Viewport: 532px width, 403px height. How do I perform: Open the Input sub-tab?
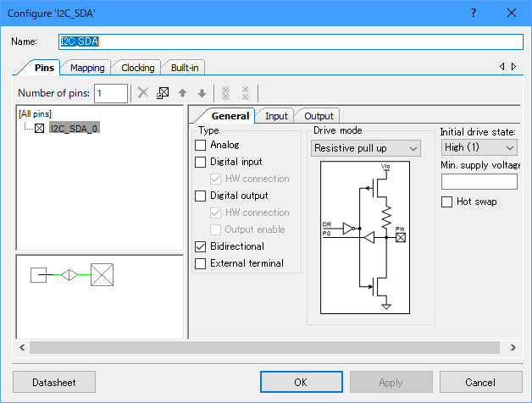tap(276, 116)
